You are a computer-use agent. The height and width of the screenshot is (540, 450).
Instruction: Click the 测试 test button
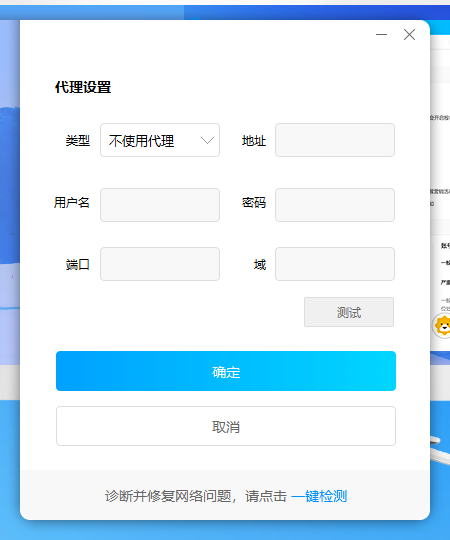pos(349,312)
